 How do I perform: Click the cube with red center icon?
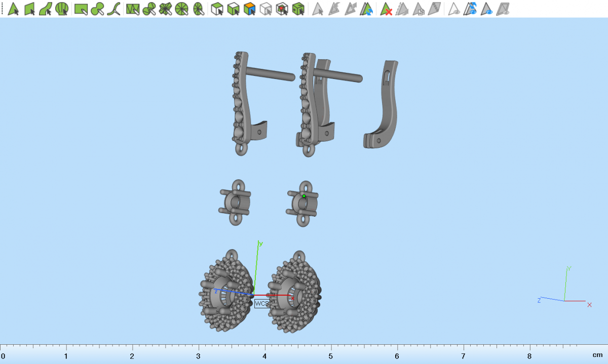pos(282,9)
